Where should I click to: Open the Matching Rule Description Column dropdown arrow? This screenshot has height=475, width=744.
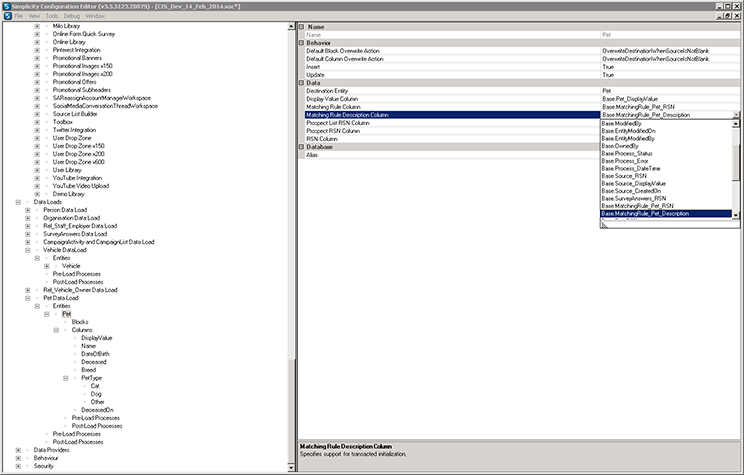point(736,115)
